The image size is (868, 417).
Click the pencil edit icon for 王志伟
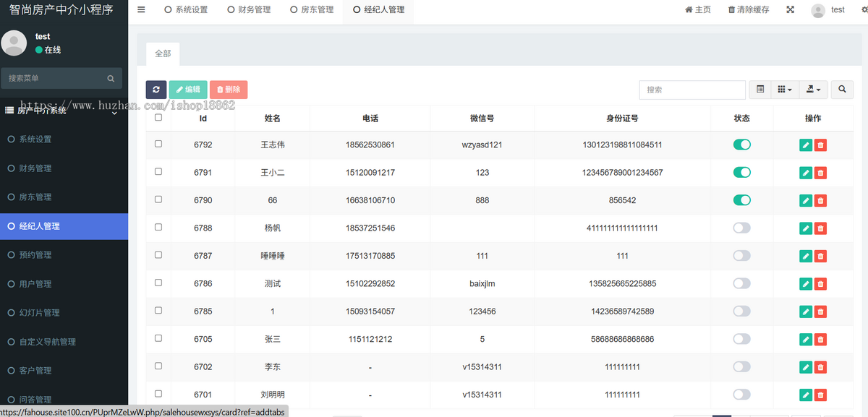805,145
